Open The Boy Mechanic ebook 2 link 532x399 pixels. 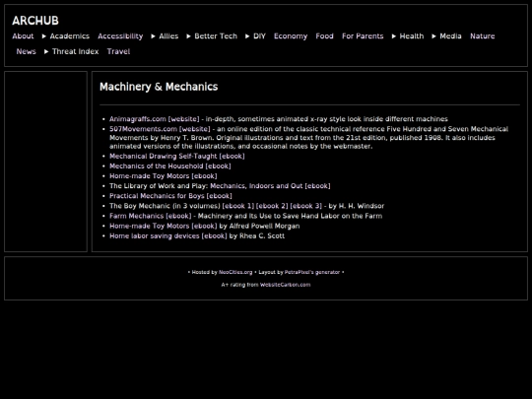272,206
